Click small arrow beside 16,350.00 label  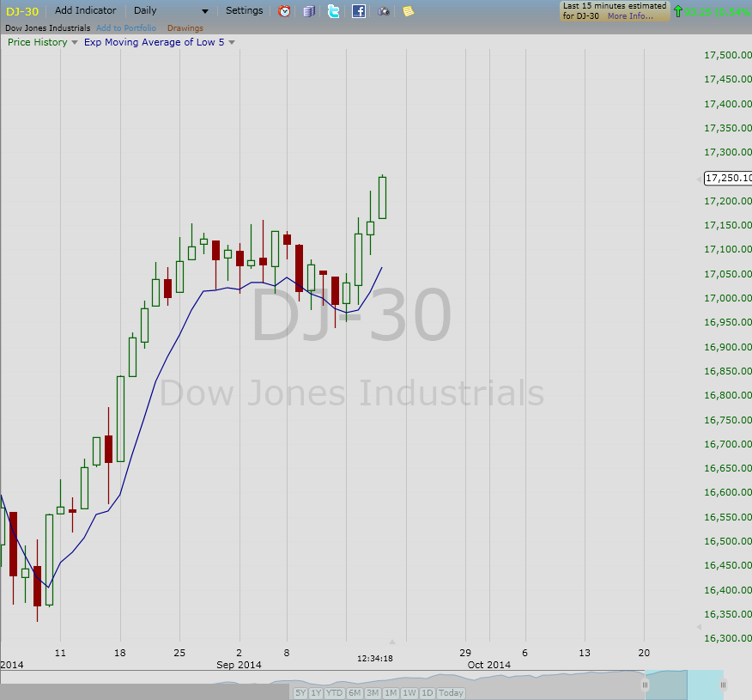point(699,627)
